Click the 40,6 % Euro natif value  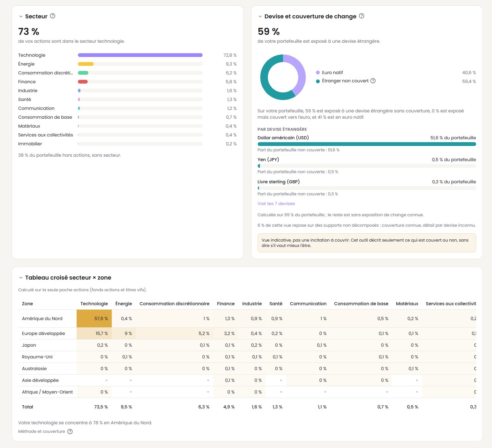[469, 73]
